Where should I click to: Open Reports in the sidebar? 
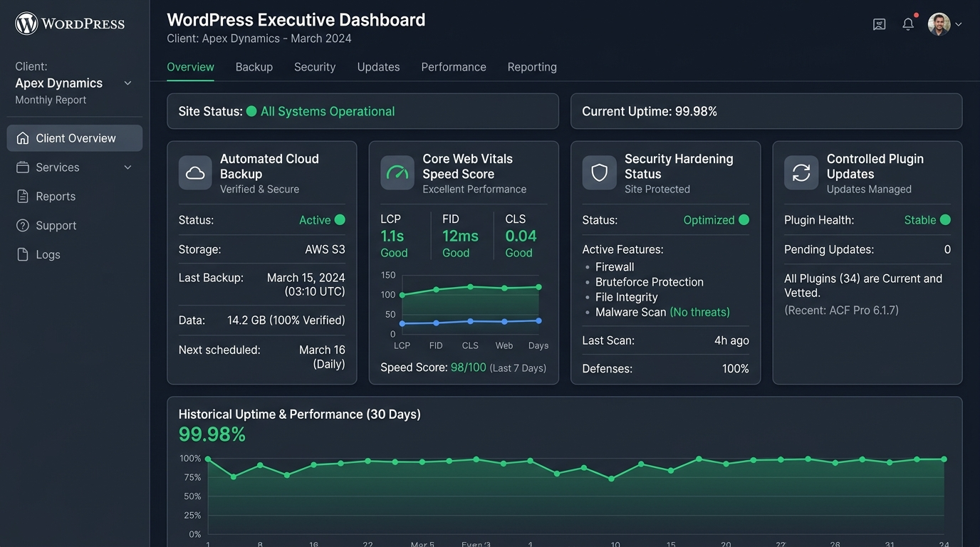tap(75, 197)
